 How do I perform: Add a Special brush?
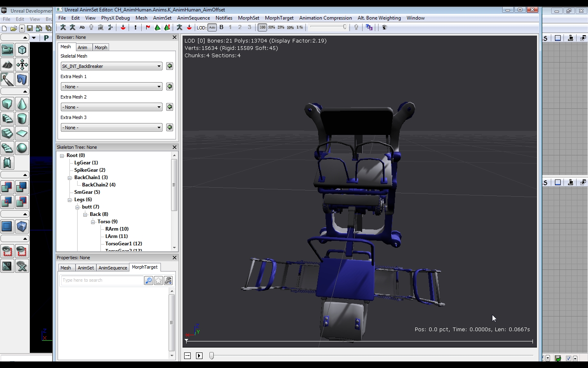point(7,227)
